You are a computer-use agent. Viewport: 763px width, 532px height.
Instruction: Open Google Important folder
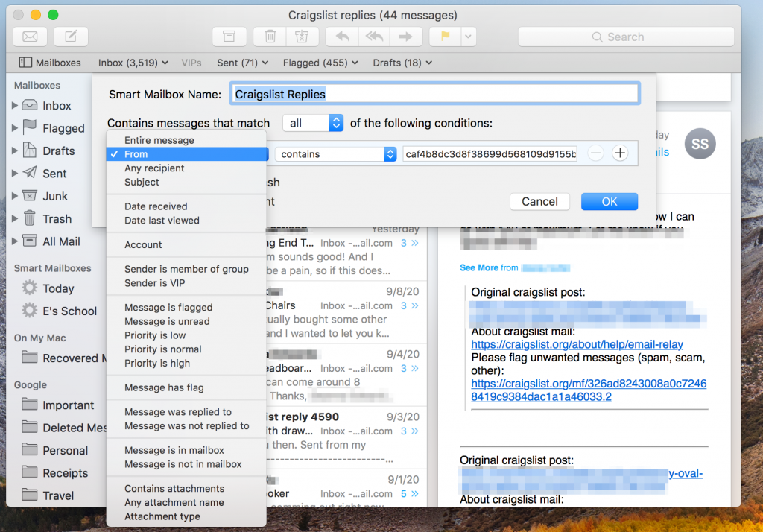pos(68,405)
